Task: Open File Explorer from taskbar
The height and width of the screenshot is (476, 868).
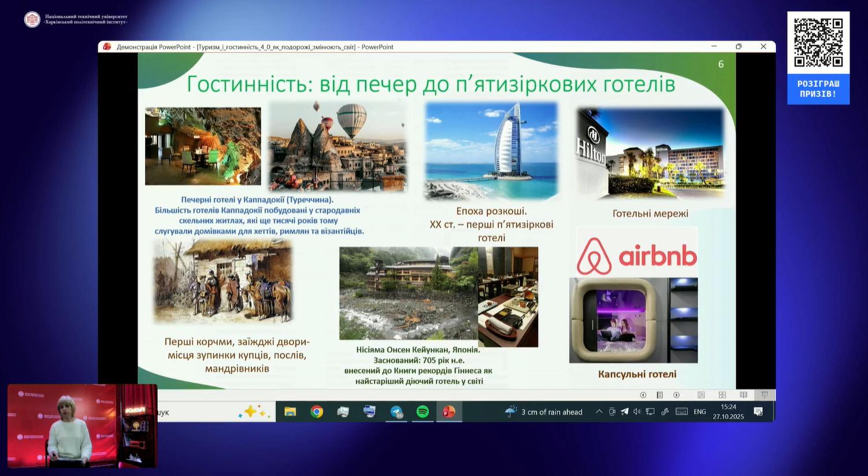Action: 290,412
